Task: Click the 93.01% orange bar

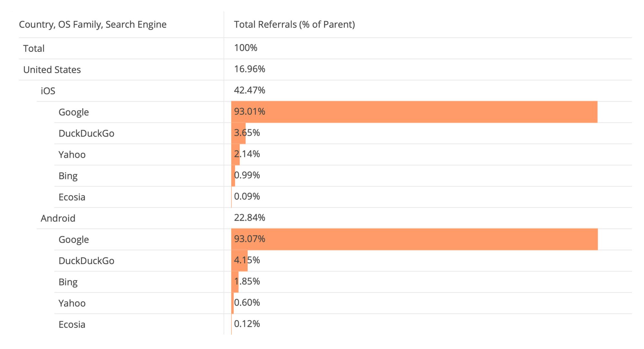Action: 414,112
